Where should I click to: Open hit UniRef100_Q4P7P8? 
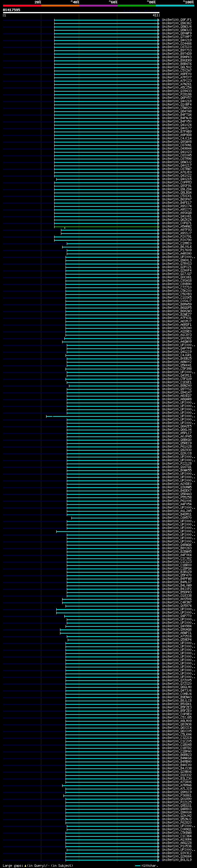(177, 348)
